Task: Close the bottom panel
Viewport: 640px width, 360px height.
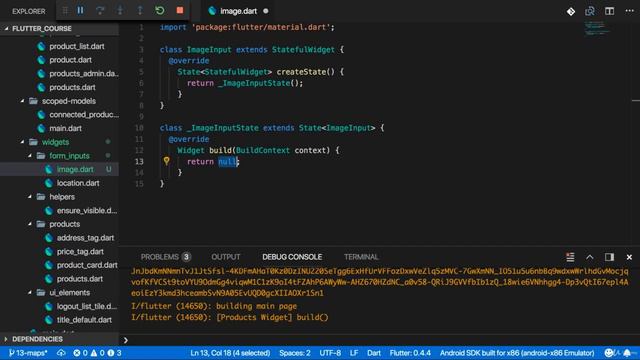Action: 629,257
